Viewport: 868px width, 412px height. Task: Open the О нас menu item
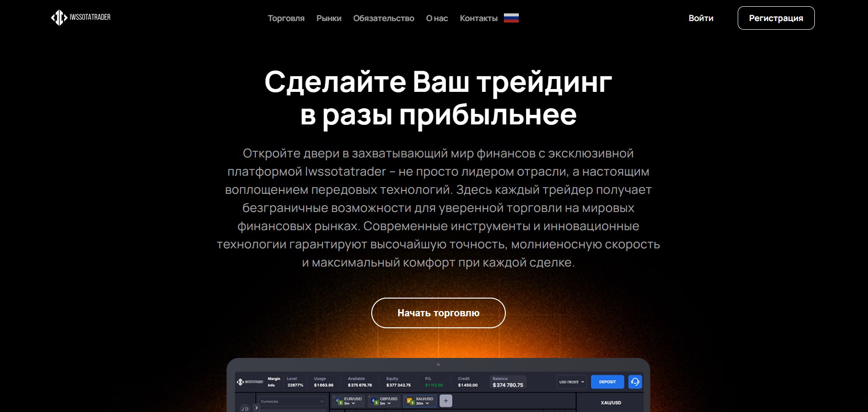click(x=437, y=18)
